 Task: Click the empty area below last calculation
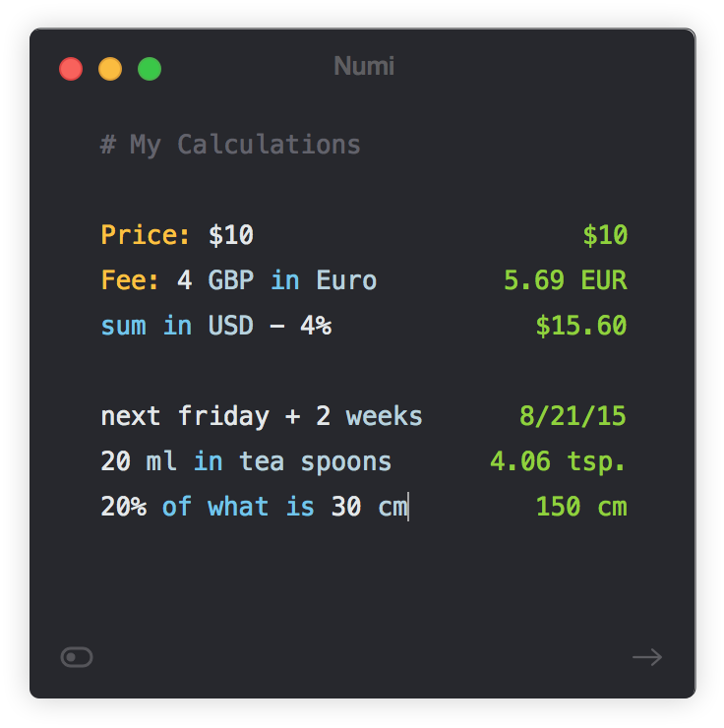362,580
